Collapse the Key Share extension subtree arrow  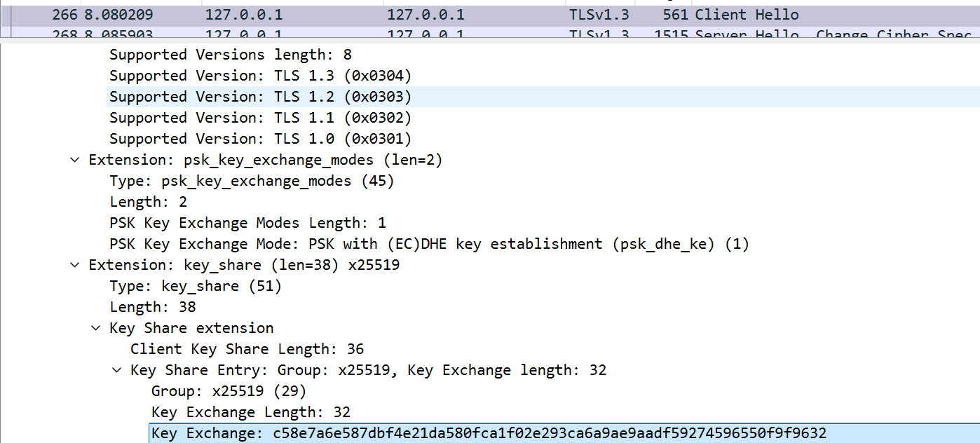[96, 328]
